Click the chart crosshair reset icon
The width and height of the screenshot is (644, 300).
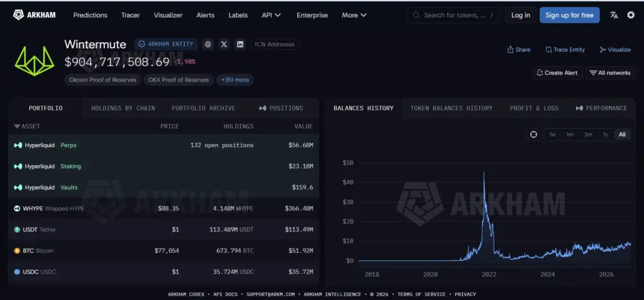point(533,135)
